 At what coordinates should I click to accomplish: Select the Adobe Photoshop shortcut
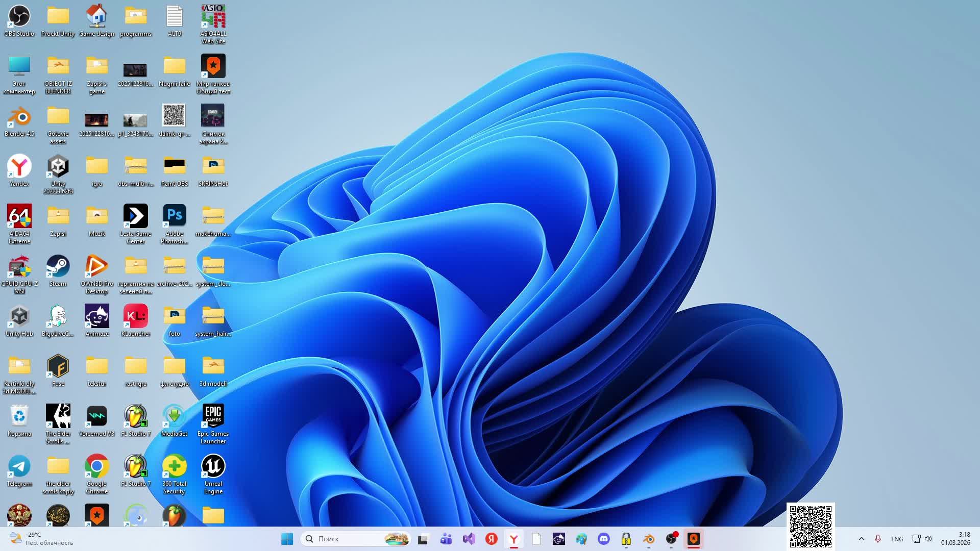click(174, 217)
